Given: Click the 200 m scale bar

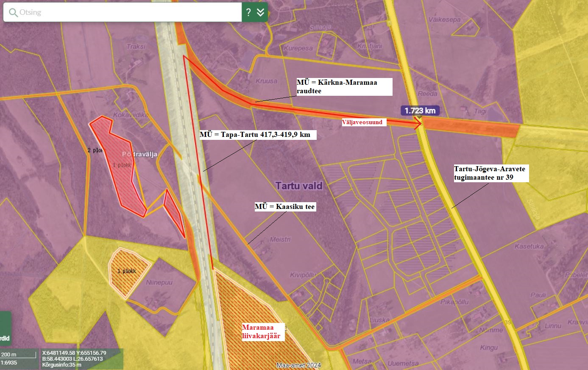Looking at the screenshot, I should [18, 355].
